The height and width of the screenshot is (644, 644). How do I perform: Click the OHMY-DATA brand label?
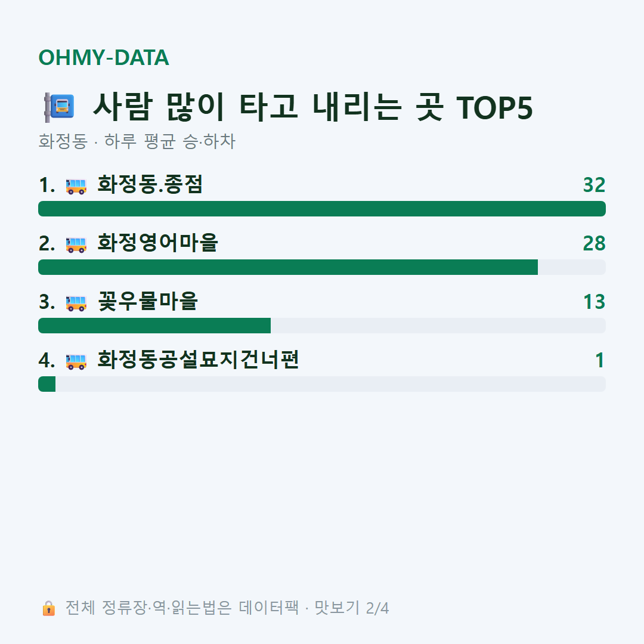(x=104, y=57)
